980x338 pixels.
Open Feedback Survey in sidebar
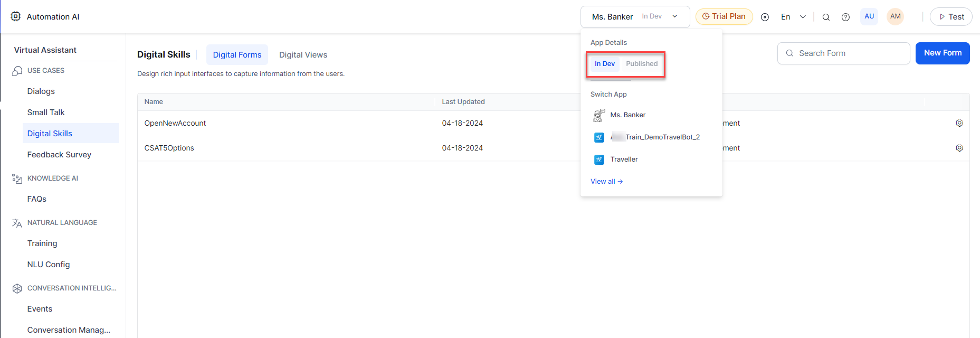(59, 155)
